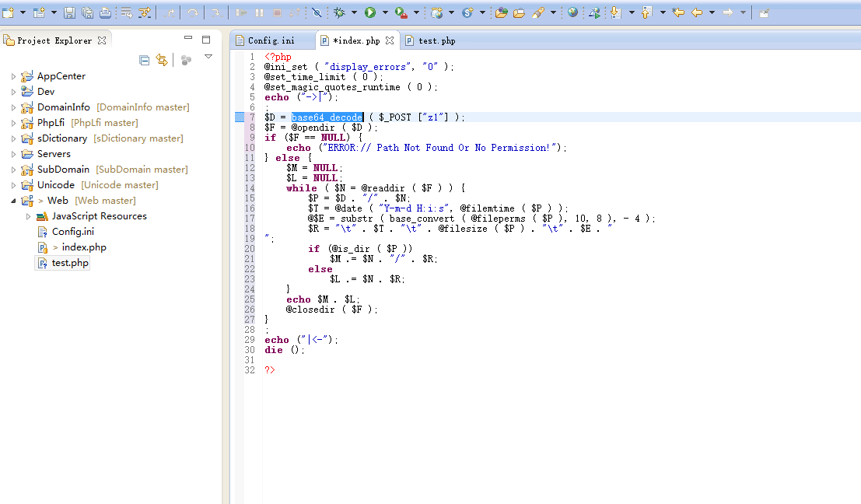Click the Run External Tools icon

coord(401,12)
